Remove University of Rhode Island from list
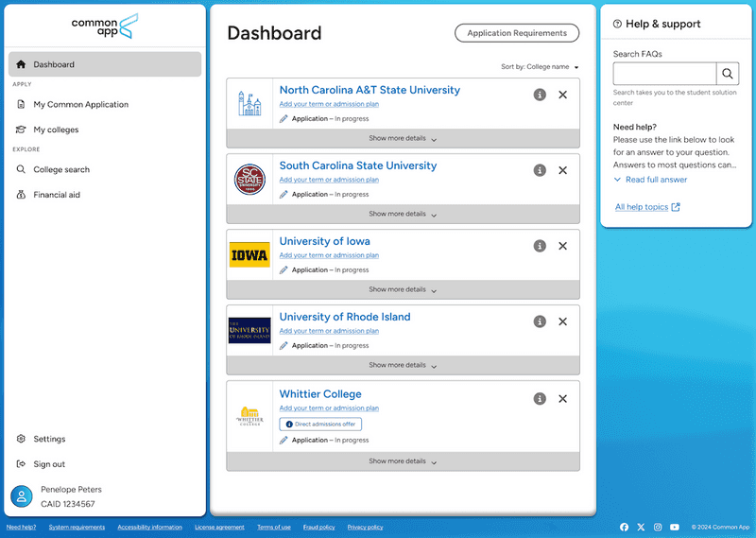The height and width of the screenshot is (538, 756). [x=562, y=321]
